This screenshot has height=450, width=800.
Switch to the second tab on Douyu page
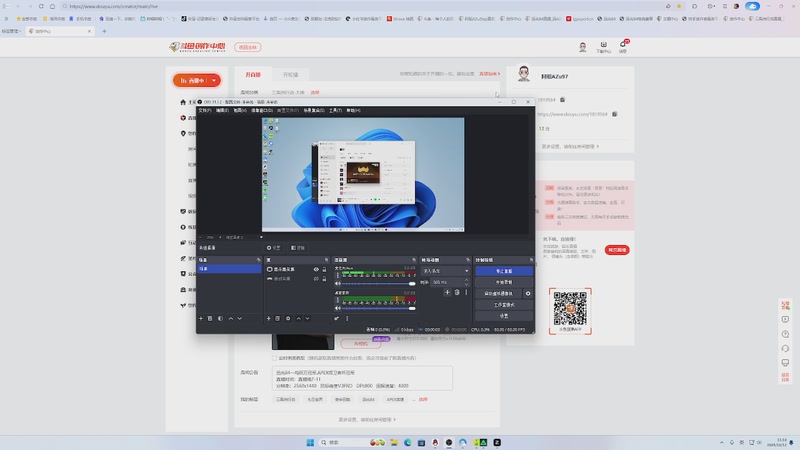pyautogui.click(x=290, y=74)
